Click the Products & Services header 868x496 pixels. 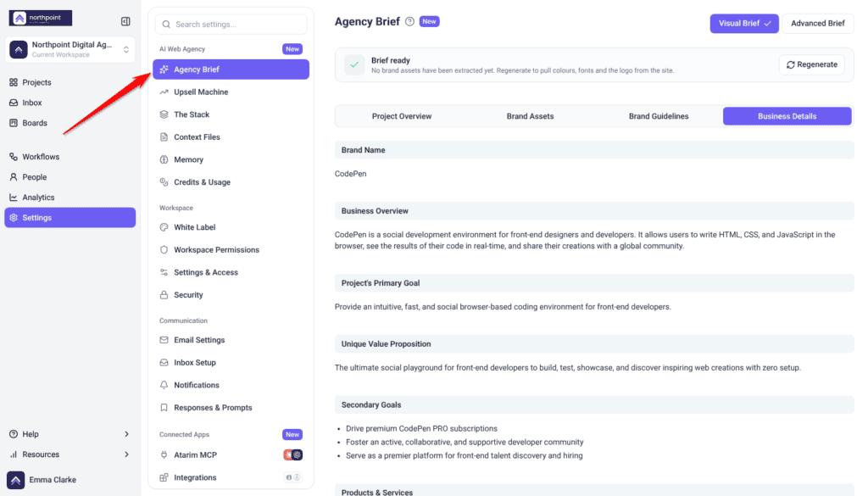[x=594, y=490]
